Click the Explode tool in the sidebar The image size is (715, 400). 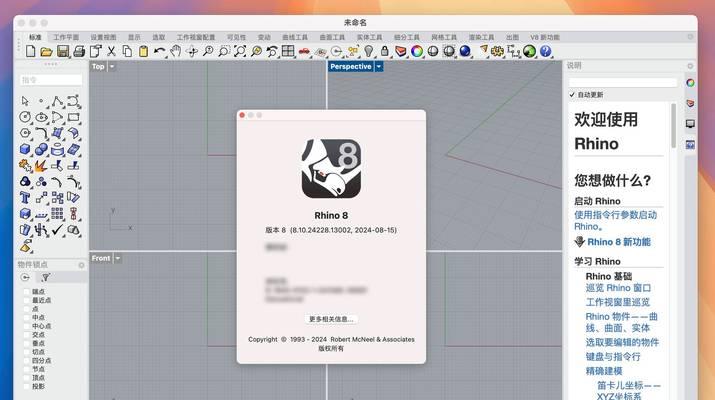(41, 165)
